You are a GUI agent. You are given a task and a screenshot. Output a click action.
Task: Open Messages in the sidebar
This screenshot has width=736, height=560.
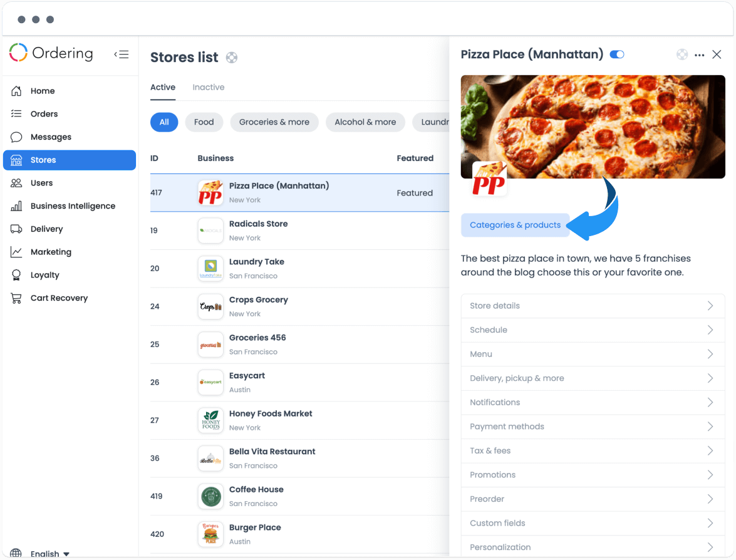70,137
